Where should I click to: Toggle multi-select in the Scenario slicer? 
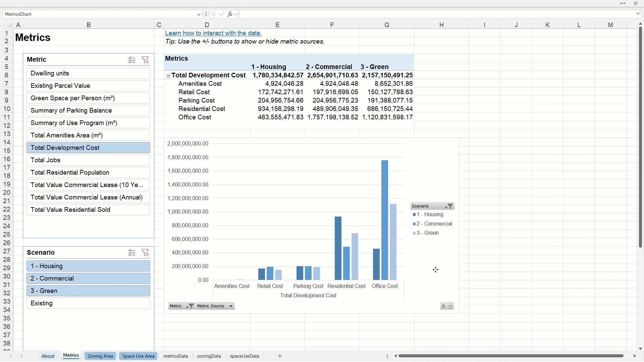[x=132, y=253]
